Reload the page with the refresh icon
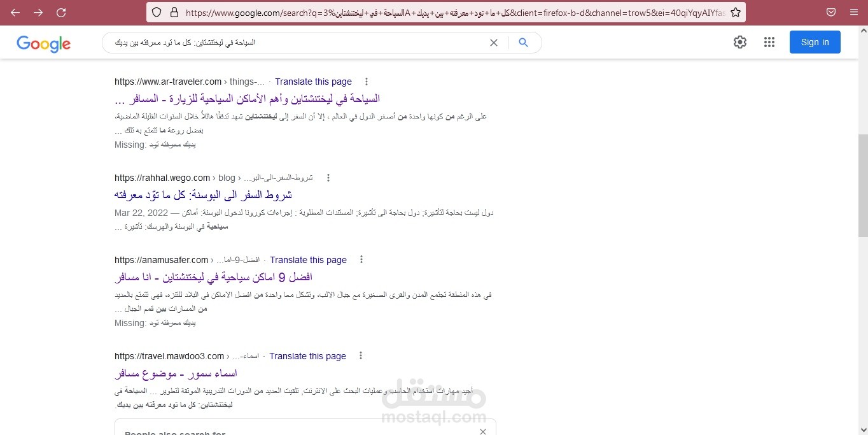This screenshot has height=435, width=868. point(61,13)
